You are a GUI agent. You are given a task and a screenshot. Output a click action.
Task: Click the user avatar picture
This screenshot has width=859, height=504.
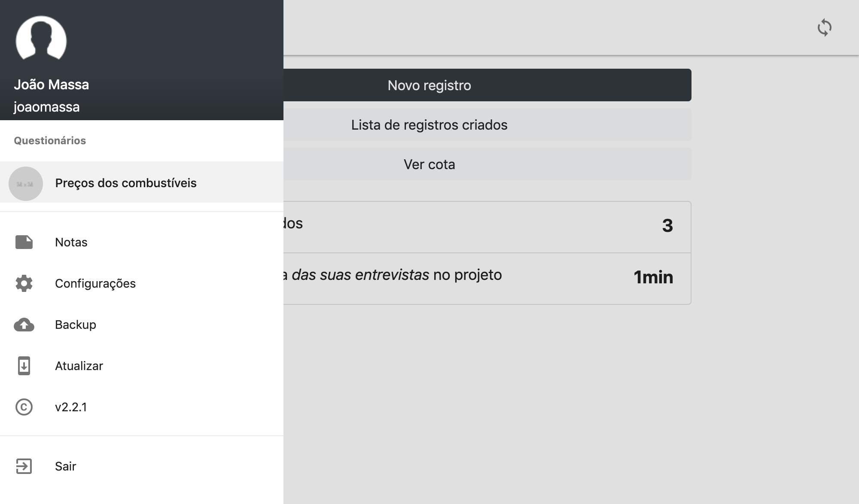pyautogui.click(x=41, y=38)
